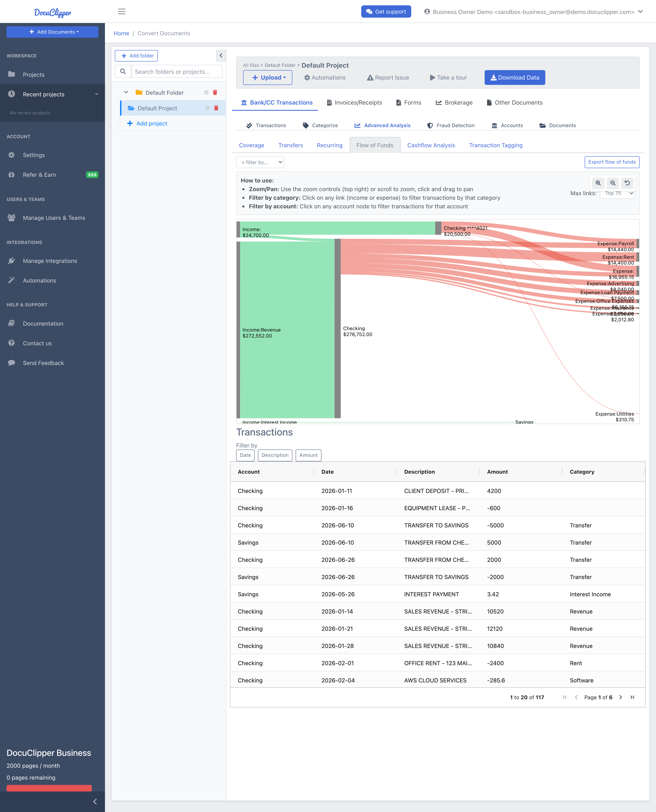
Task: Jump to last page of transactions
Action: [x=632, y=697]
